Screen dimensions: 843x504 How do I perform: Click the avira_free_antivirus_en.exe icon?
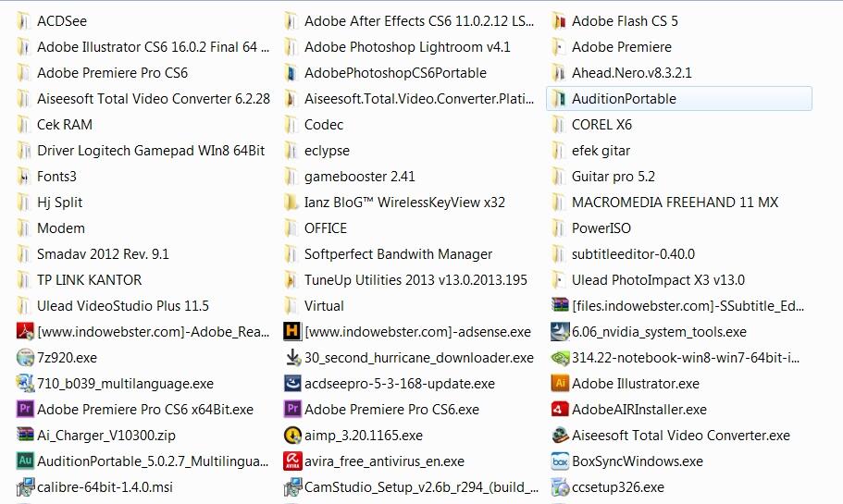click(291, 461)
